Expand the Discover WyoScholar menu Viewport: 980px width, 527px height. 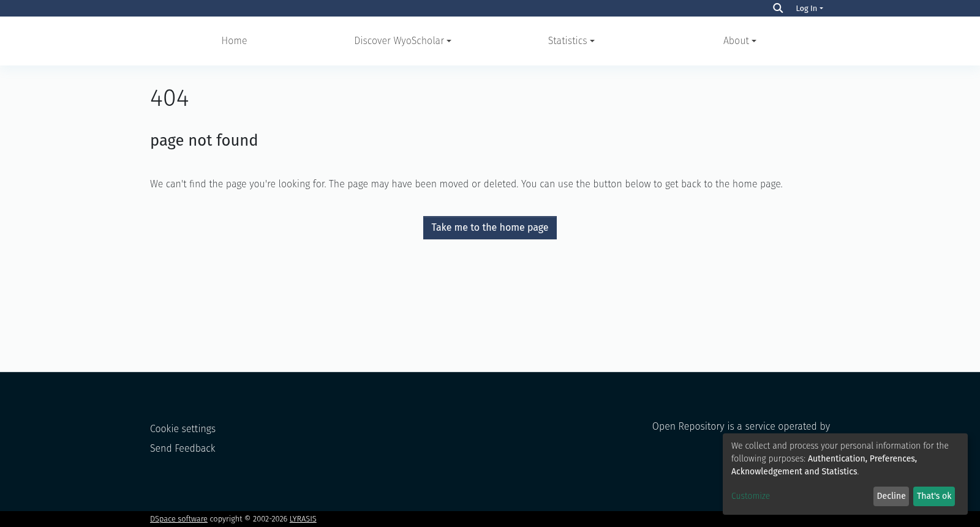pos(402,41)
